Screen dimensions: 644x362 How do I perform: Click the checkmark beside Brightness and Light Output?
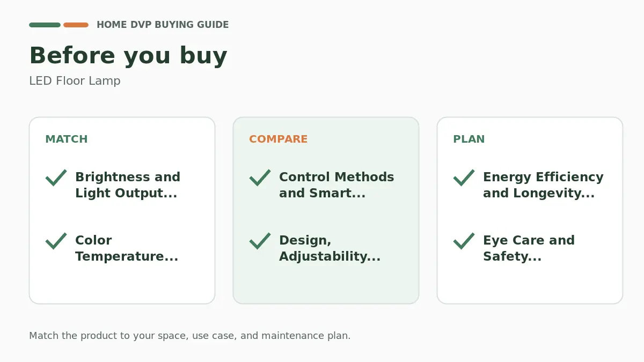coord(56,178)
